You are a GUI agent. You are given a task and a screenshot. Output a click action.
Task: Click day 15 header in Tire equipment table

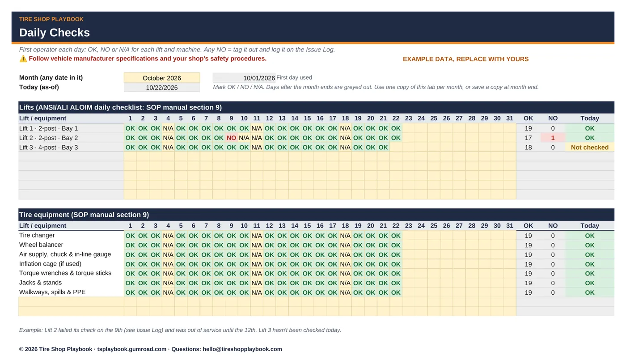point(307,226)
